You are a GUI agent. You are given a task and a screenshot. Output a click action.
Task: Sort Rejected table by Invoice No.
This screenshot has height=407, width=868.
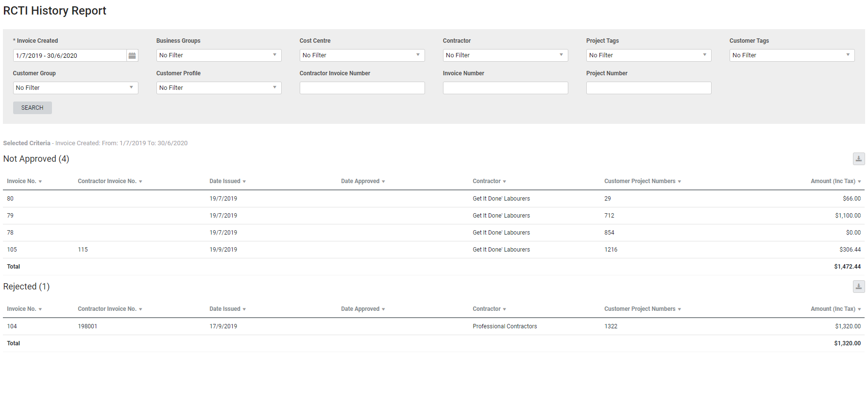pos(24,309)
